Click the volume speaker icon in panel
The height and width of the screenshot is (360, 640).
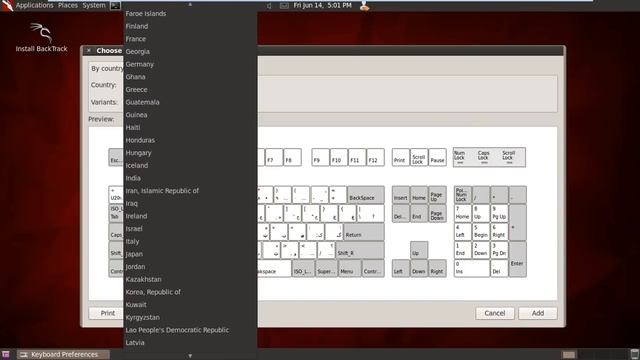(269, 6)
